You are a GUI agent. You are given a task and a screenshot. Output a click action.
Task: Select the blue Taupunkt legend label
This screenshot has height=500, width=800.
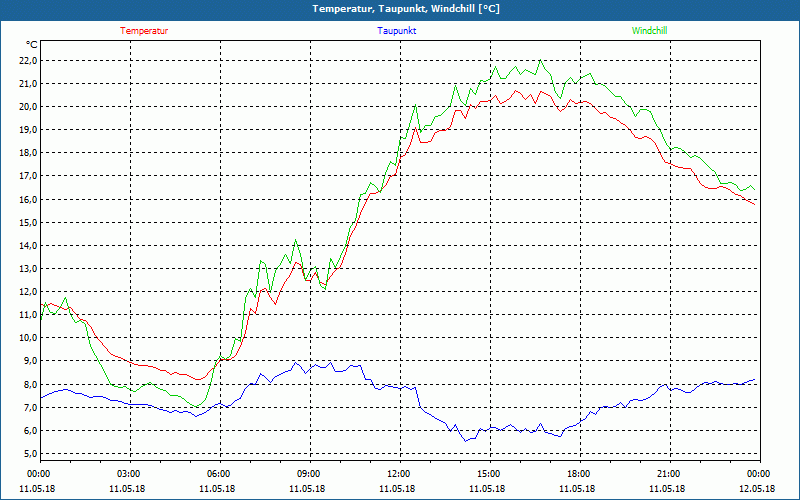tap(397, 31)
